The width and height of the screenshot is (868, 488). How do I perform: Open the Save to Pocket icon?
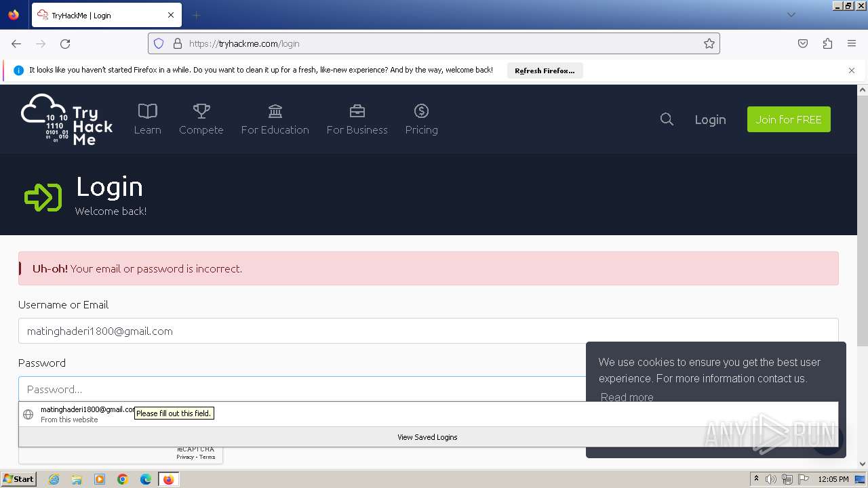coord(803,43)
